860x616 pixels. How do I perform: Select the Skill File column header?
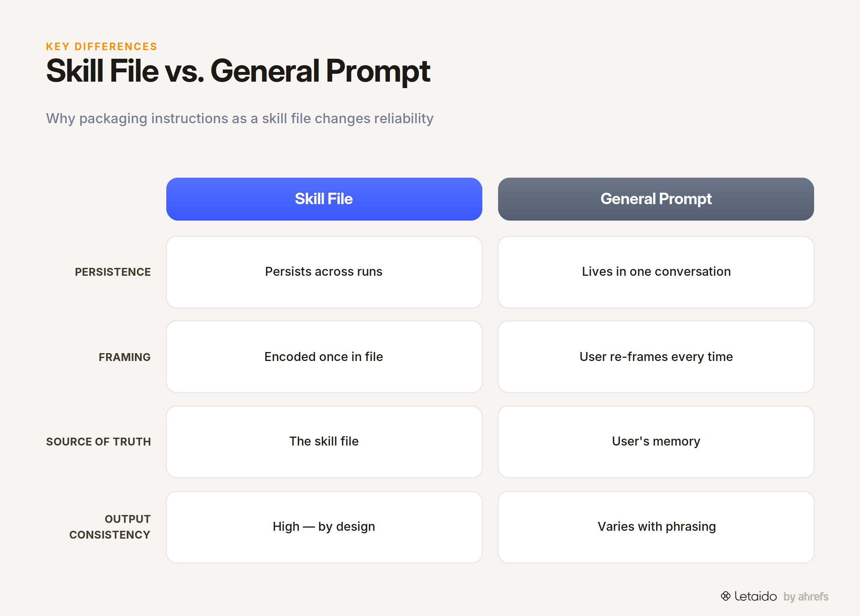[x=324, y=199]
